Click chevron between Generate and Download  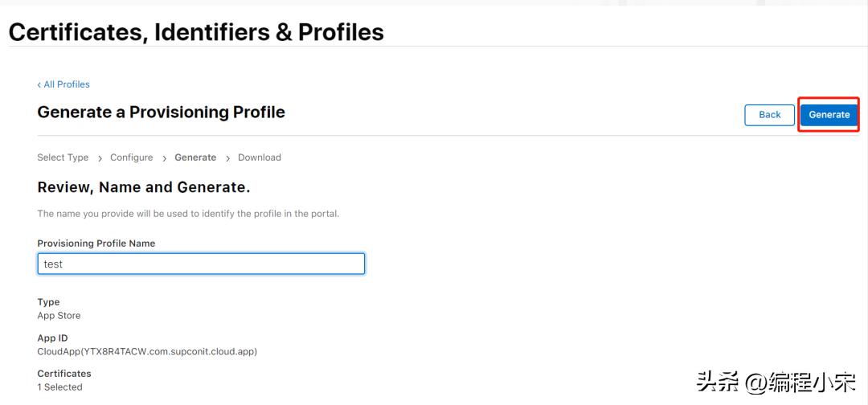[227, 158]
